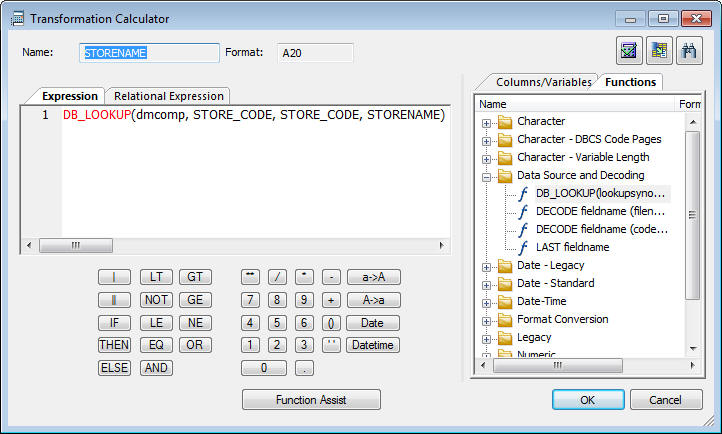Collapse the Data Source and Decoding folder

[x=486, y=177]
